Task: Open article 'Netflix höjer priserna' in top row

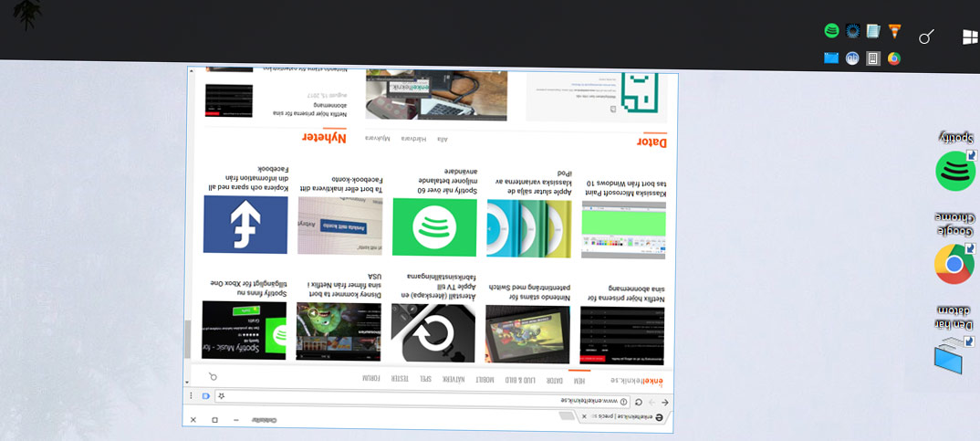Action: point(627,294)
